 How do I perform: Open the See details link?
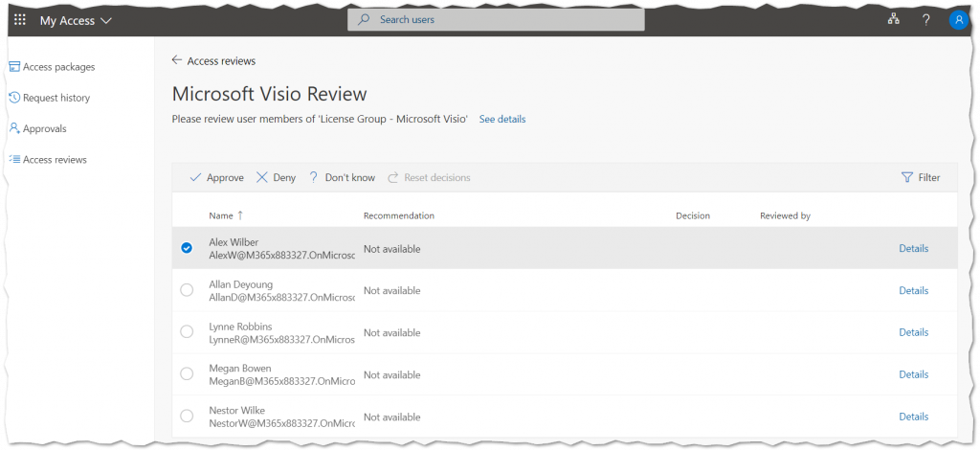point(501,119)
